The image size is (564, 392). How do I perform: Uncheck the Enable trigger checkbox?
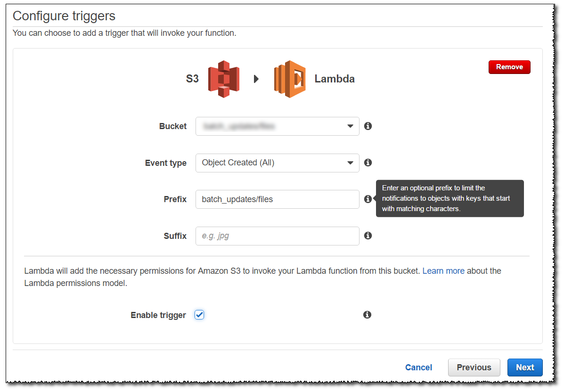click(x=199, y=315)
